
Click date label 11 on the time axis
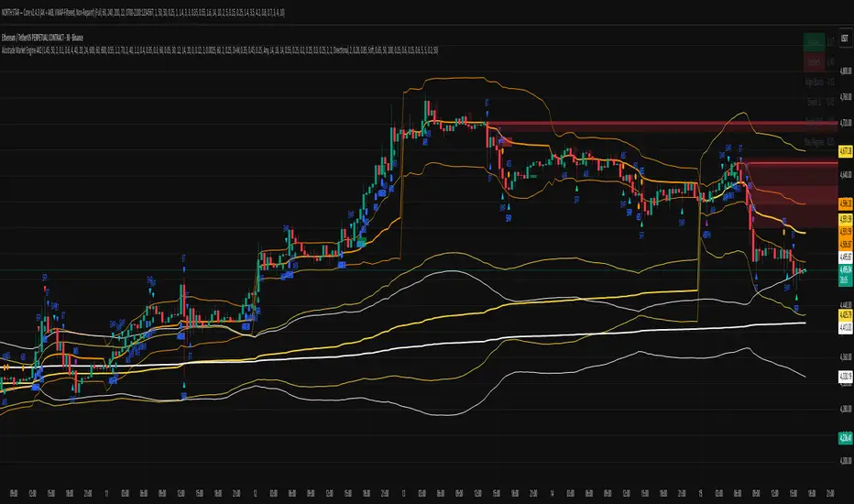pyautogui.click(x=106, y=494)
